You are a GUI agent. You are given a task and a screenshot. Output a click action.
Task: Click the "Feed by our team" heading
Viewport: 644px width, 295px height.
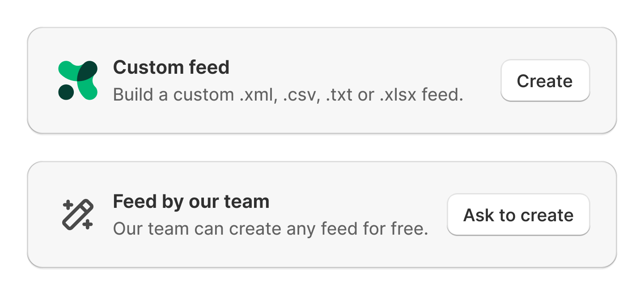pyautogui.click(x=191, y=202)
